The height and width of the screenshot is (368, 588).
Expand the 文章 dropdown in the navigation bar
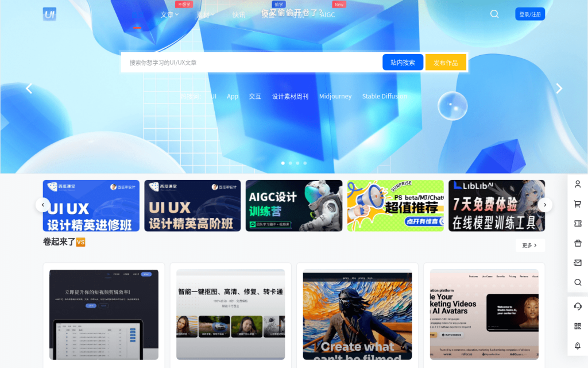click(x=169, y=15)
